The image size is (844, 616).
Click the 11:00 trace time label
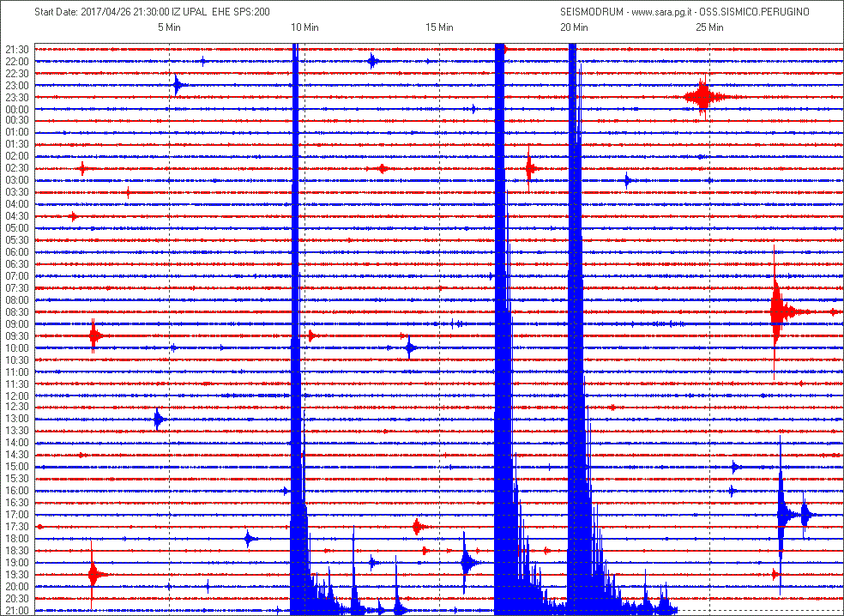(x=16, y=371)
